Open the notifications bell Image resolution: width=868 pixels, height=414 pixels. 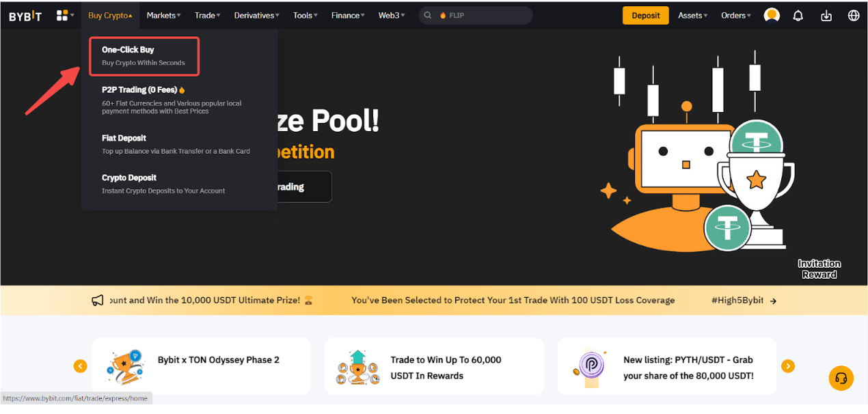(x=798, y=16)
